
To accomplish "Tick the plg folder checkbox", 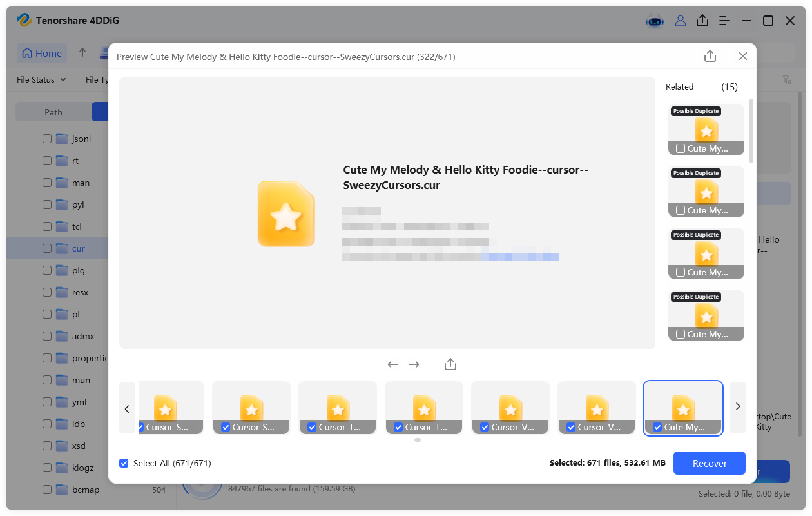I will [47, 270].
